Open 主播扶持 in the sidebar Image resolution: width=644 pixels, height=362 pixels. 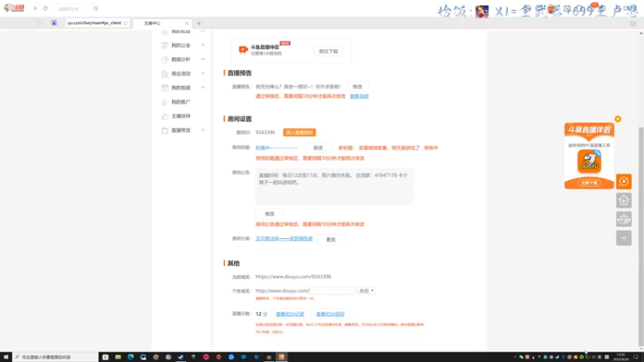click(180, 116)
